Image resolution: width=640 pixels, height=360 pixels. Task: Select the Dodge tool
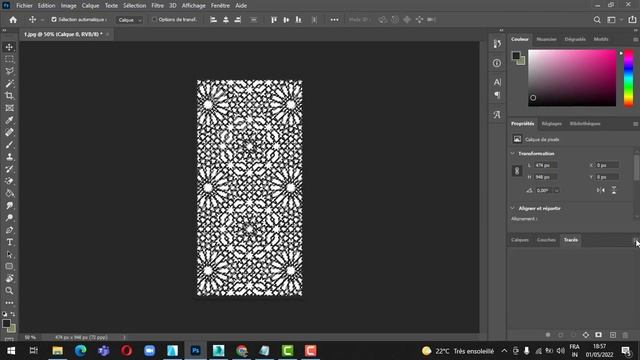[x=9, y=218]
